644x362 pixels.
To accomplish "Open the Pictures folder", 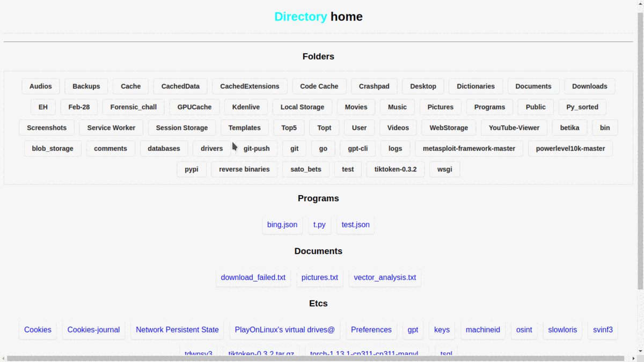I will coord(441,107).
